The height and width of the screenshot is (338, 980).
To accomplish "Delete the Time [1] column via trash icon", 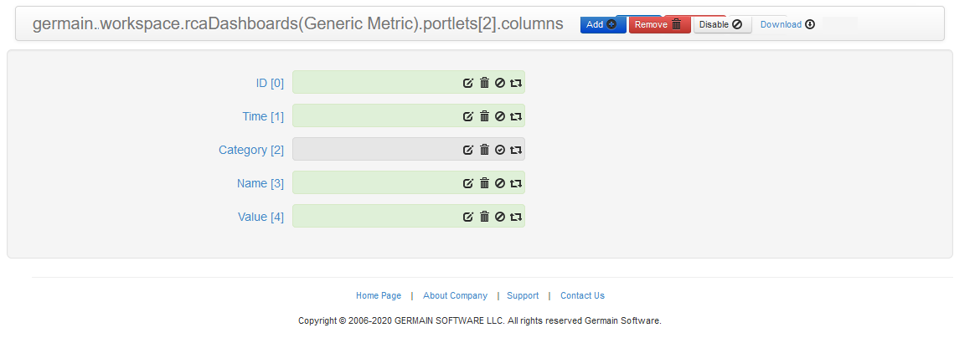I will pos(484,116).
